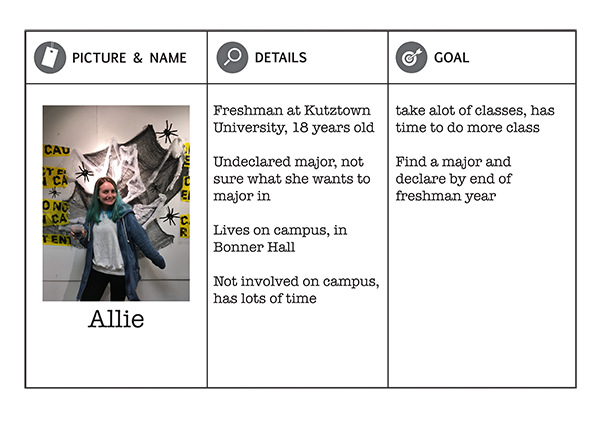Select the DETAILS header text
This screenshot has width=600, height=424.
click(281, 57)
